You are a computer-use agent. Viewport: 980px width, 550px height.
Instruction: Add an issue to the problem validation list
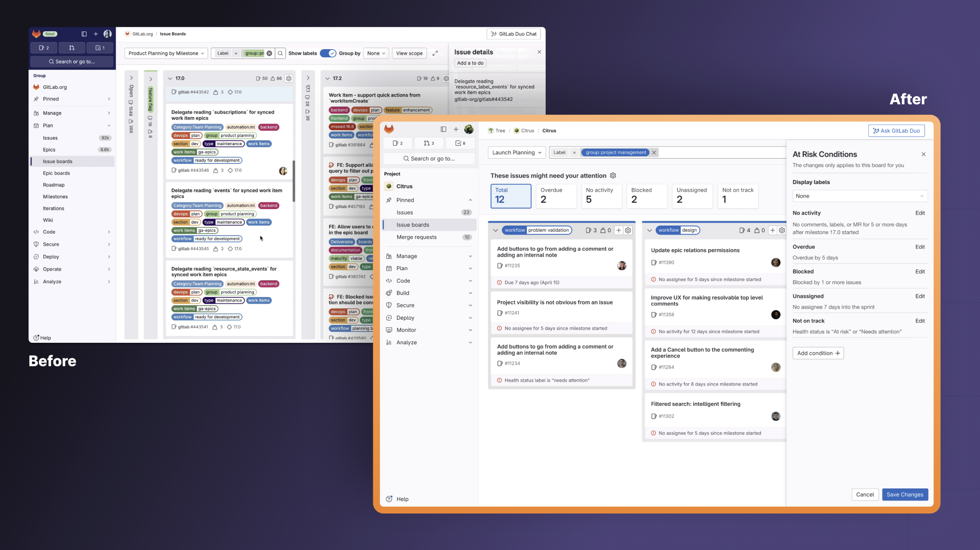click(x=619, y=230)
